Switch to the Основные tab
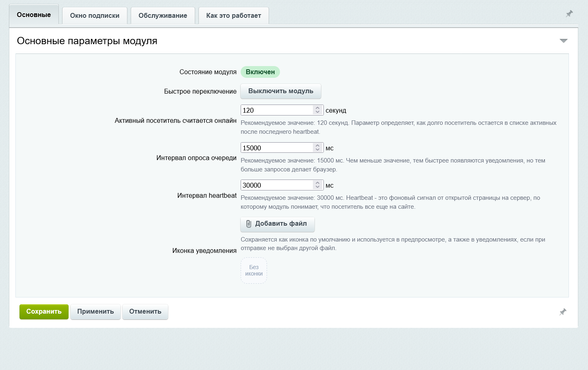The width and height of the screenshot is (588, 370). [34, 15]
